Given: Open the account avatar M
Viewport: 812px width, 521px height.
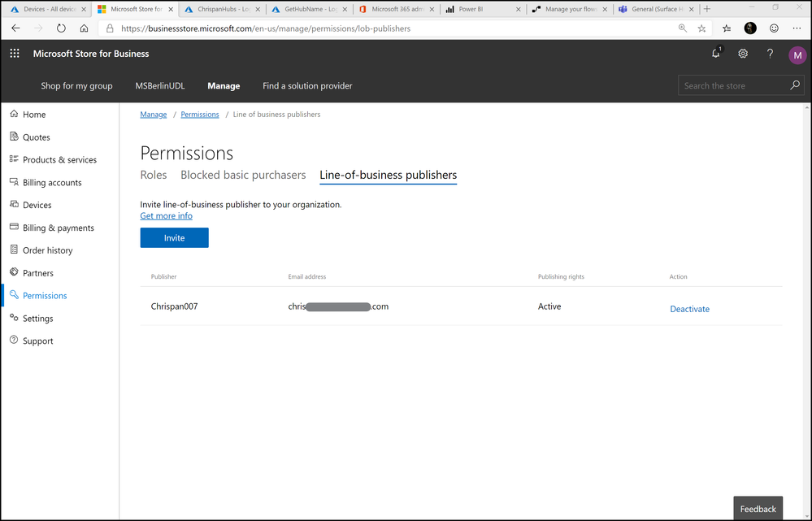Looking at the screenshot, I should point(797,55).
